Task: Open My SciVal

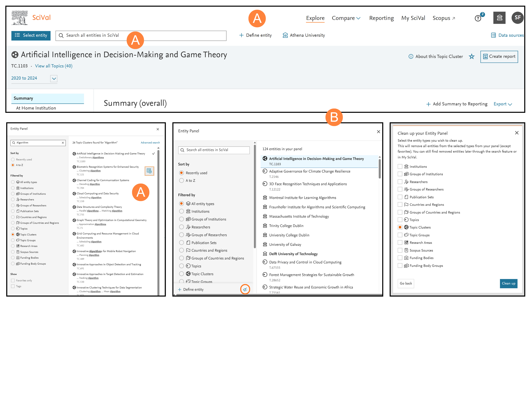Action: tap(413, 18)
